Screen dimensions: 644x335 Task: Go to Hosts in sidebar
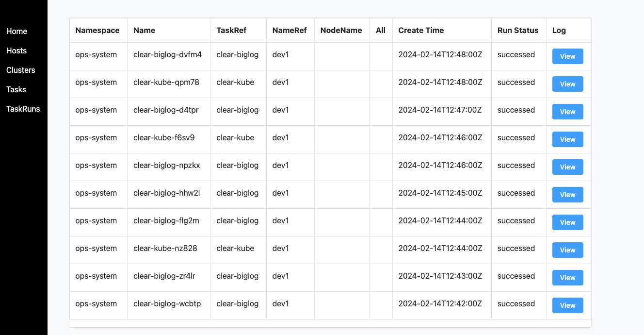coord(16,50)
